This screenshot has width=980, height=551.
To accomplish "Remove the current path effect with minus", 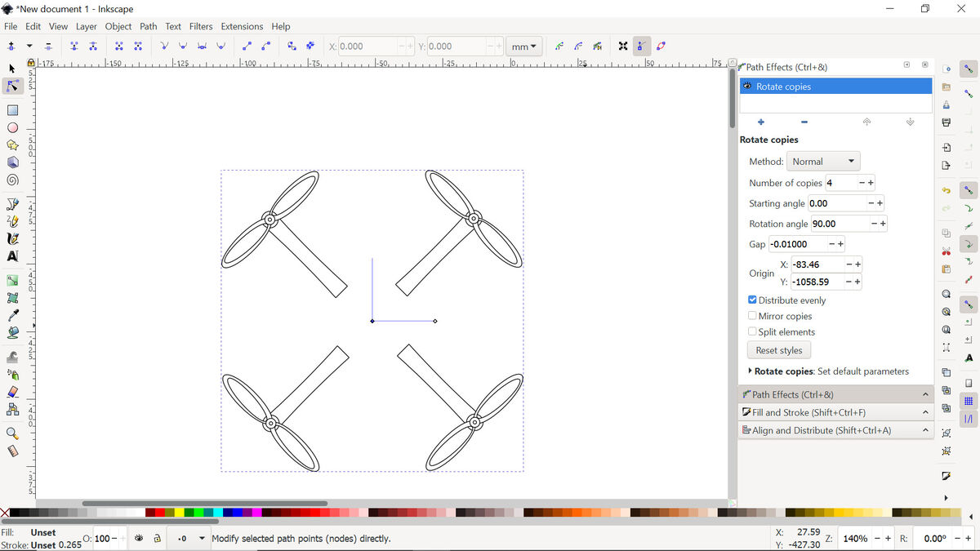I will [804, 122].
